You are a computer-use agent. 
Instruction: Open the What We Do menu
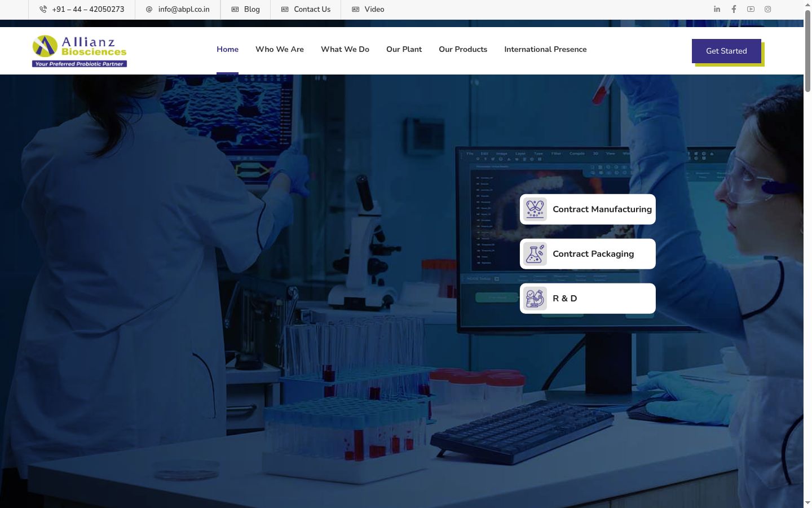coord(345,50)
